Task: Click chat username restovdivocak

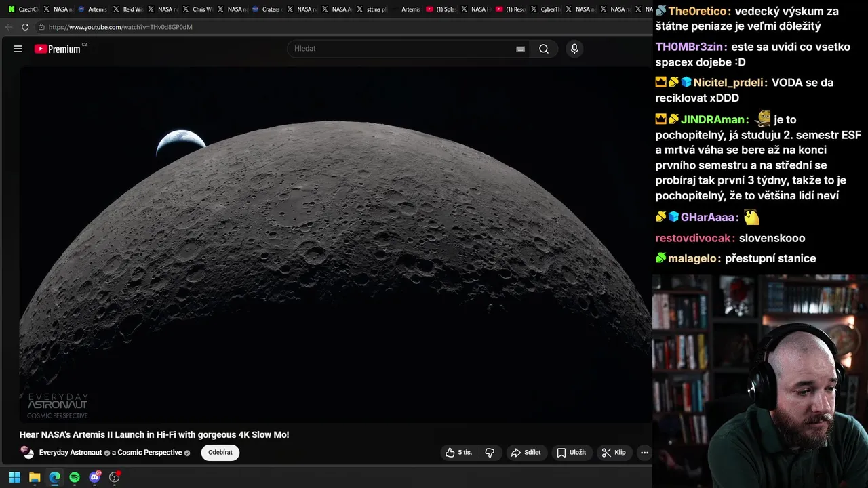Action: pos(694,238)
